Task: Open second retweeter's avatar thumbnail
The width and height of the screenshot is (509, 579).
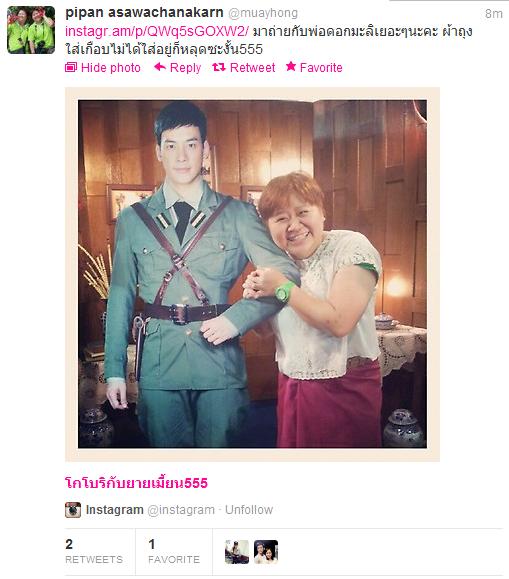Action: pos(266,552)
